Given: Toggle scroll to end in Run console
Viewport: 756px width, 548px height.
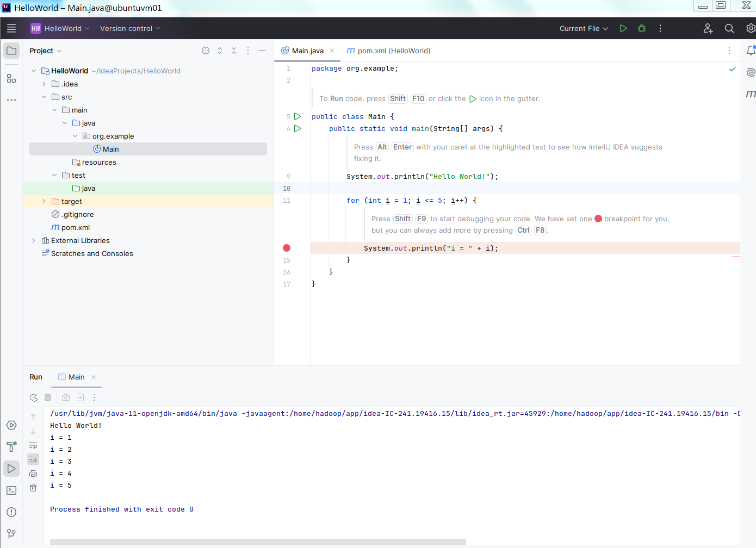Looking at the screenshot, I should tap(33, 459).
